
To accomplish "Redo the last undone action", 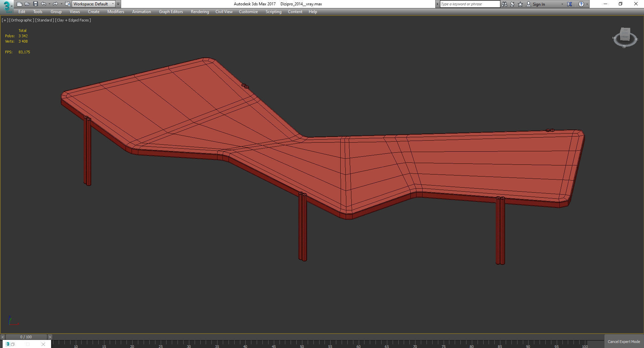I will [x=55, y=4].
